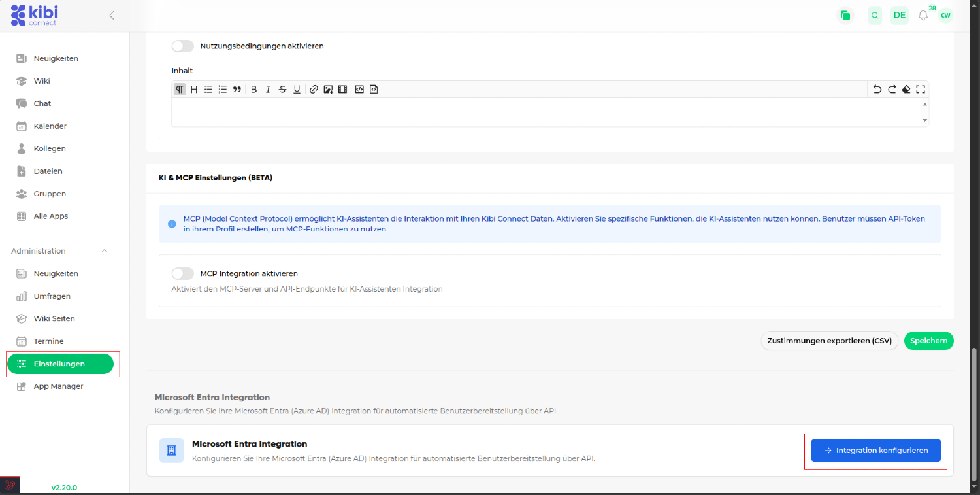Enable the Nutzungsbedingungen aktivieren switch
980x495 pixels.
point(183,46)
